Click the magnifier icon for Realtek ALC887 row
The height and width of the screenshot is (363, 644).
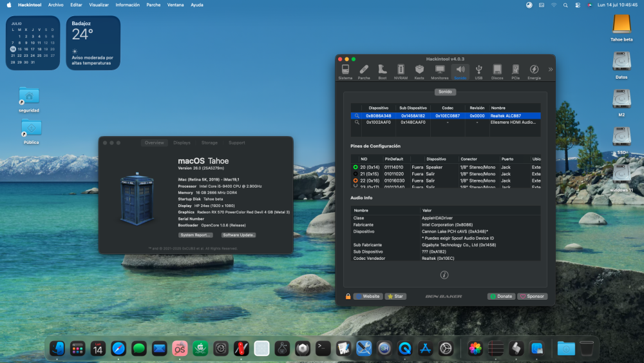click(x=357, y=116)
